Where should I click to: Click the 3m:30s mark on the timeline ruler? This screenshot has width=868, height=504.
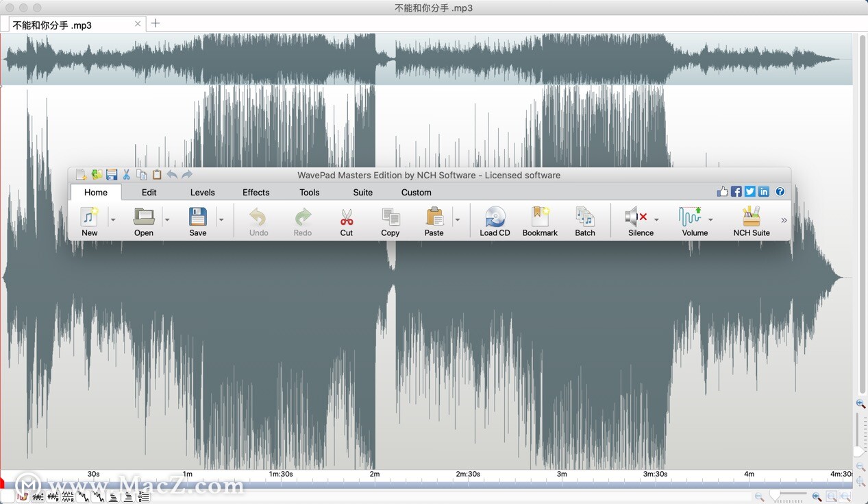(656, 474)
